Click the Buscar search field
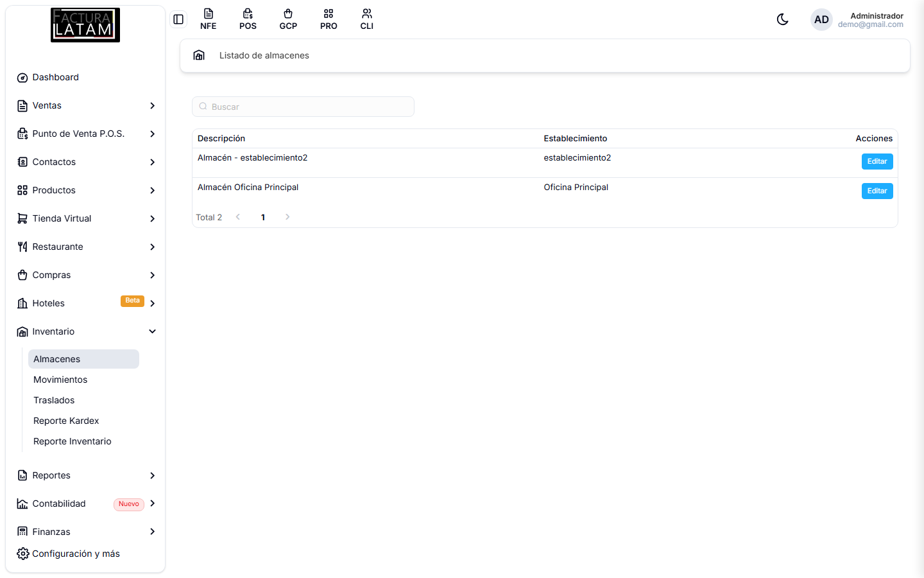 [x=303, y=107]
